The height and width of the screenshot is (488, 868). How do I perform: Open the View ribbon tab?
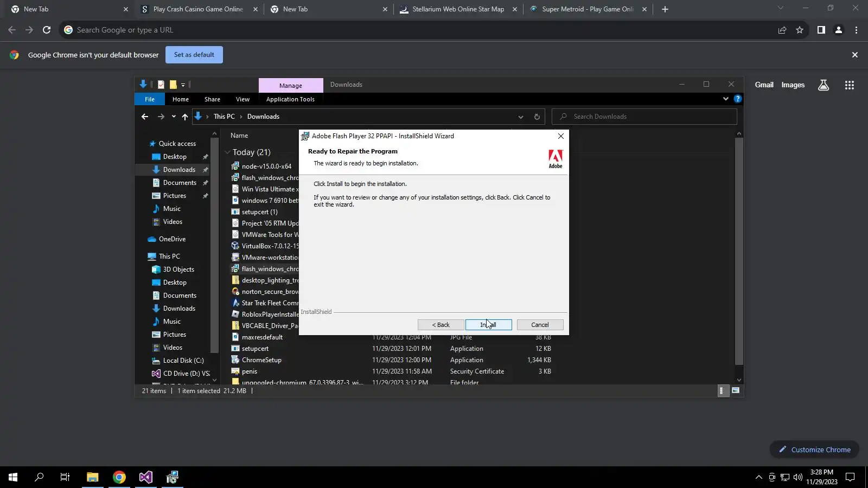coord(242,99)
